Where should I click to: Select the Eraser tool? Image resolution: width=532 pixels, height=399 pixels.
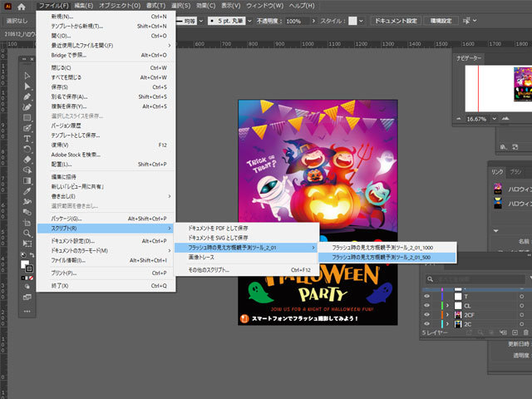[x=27, y=160]
